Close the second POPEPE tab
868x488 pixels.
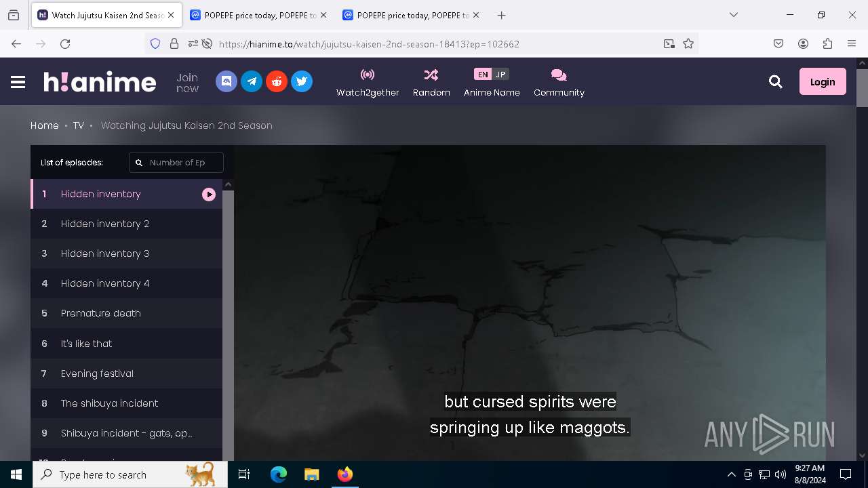(476, 15)
